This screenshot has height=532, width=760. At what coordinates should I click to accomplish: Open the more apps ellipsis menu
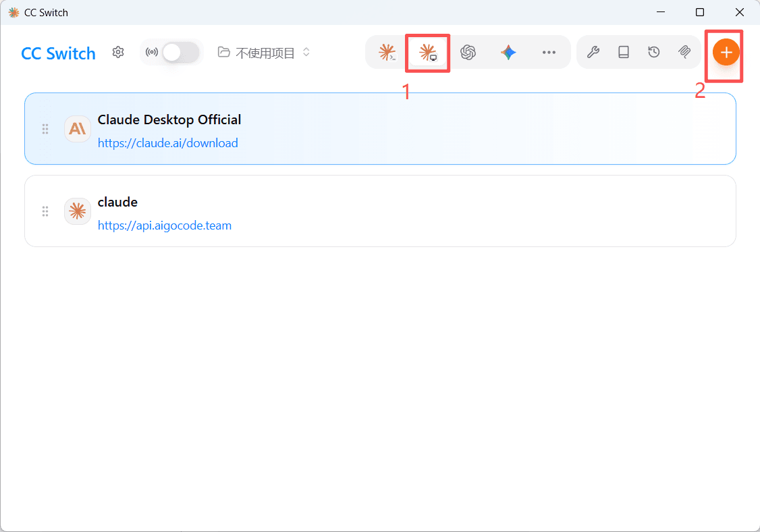pos(549,52)
